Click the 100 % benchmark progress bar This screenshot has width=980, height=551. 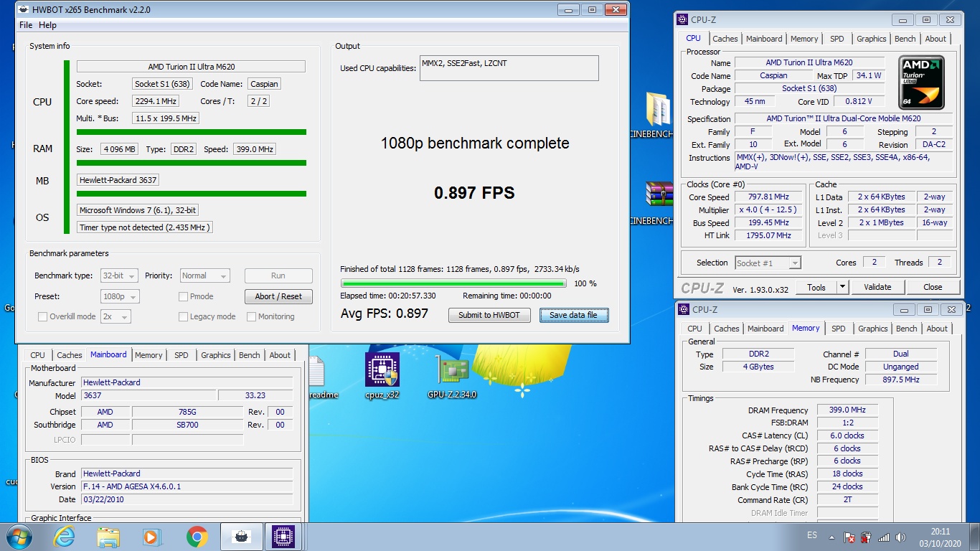454,283
